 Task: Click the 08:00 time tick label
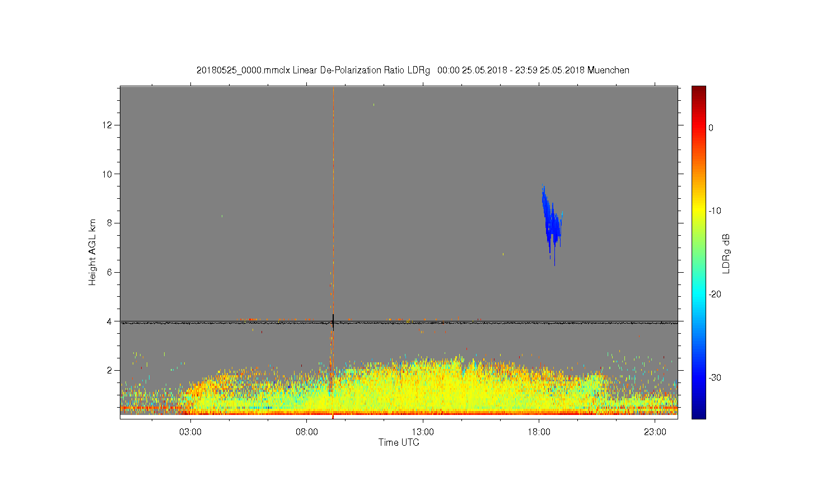click(307, 432)
